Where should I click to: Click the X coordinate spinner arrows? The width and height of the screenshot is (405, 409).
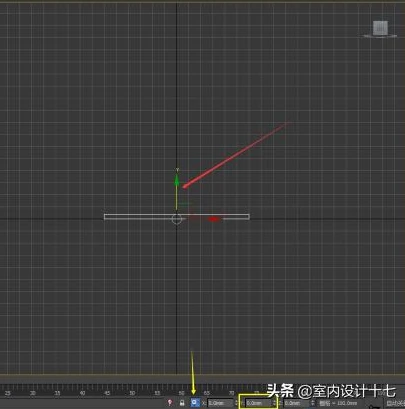point(236,403)
